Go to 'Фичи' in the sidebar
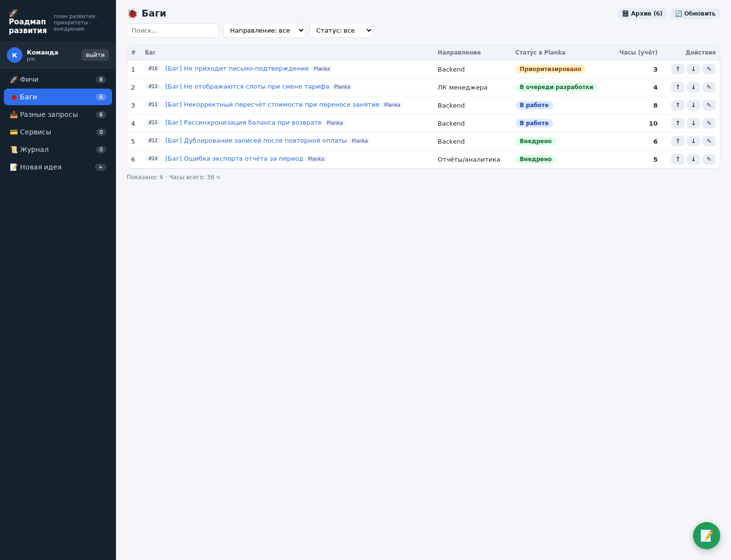This screenshot has width=731, height=560. pyautogui.click(x=58, y=79)
